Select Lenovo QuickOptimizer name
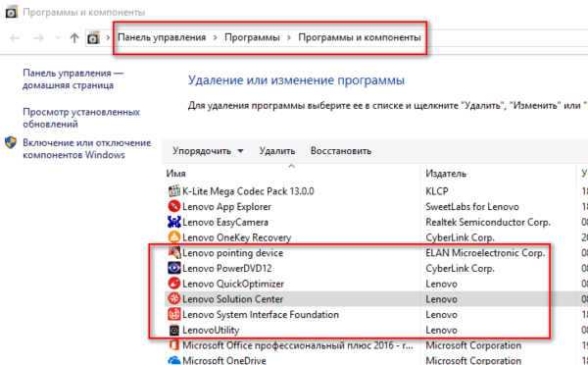 tap(233, 284)
